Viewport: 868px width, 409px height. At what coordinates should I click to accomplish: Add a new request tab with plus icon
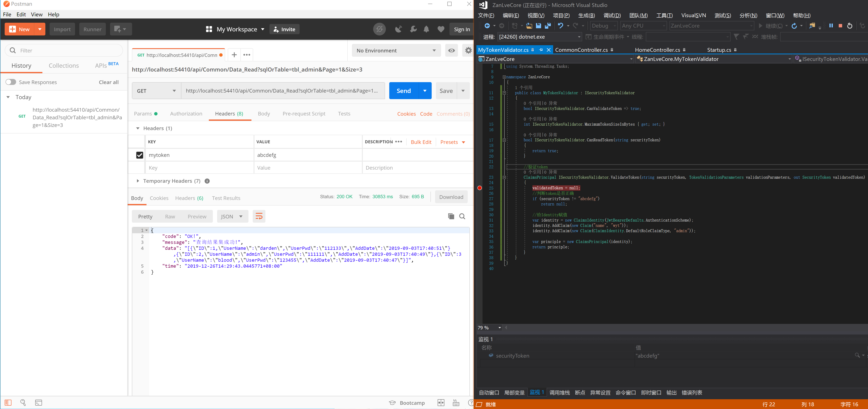234,55
